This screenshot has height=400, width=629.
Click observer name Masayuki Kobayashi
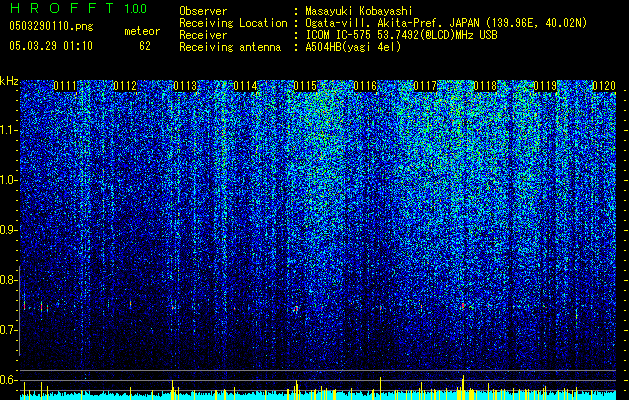(x=359, y=11)
